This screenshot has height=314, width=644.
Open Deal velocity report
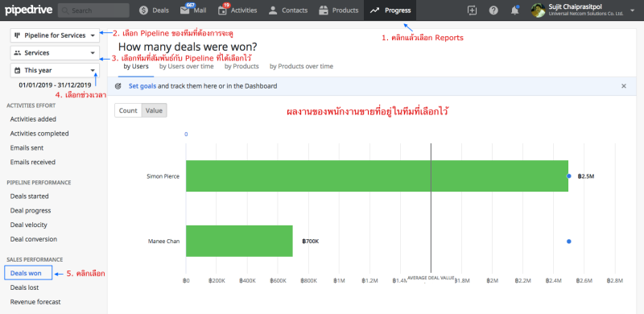[x=29, y=225]
